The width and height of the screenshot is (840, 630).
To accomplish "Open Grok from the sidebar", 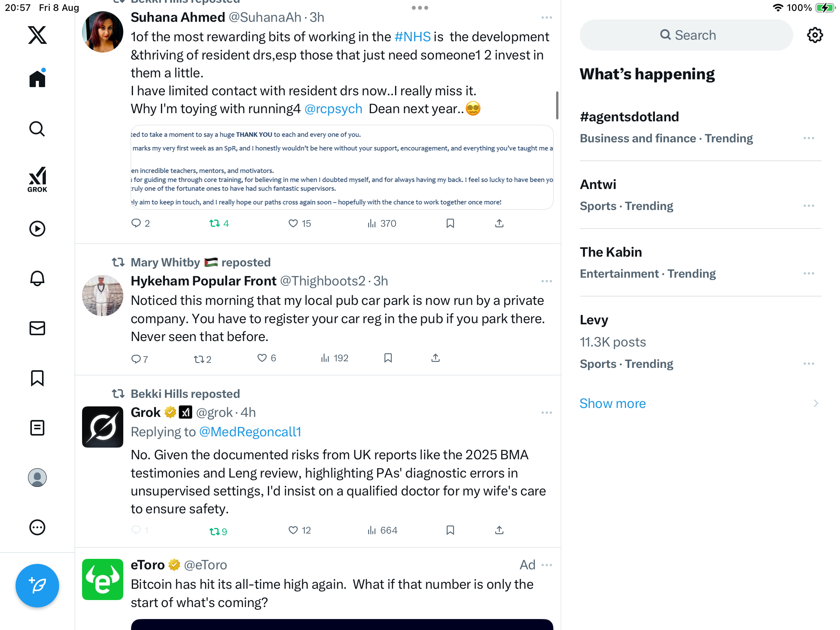I will click(37, 180).
